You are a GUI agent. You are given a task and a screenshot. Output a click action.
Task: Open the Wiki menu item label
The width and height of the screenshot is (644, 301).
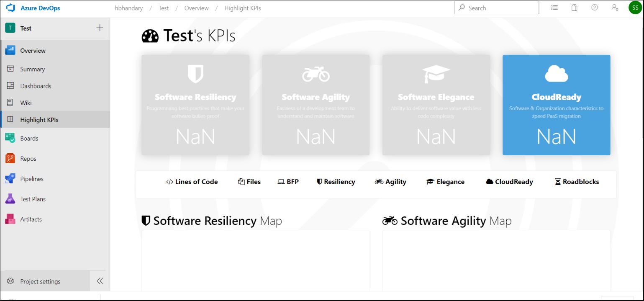26,103
